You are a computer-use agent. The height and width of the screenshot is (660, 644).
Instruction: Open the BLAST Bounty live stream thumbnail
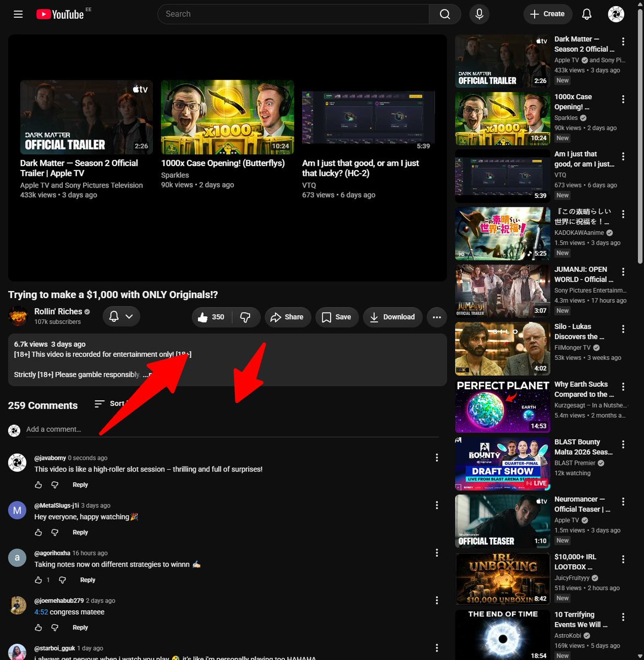tap(503, 464)
